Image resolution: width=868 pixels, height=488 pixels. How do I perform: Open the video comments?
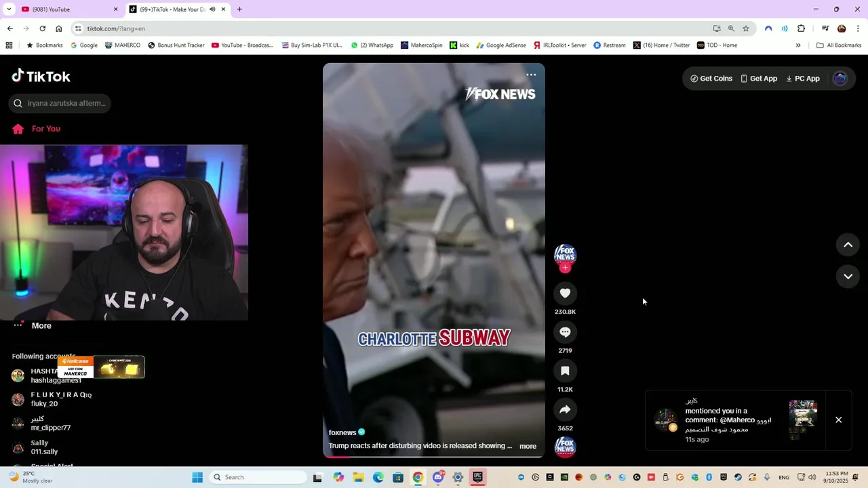(x=565, y=332)
